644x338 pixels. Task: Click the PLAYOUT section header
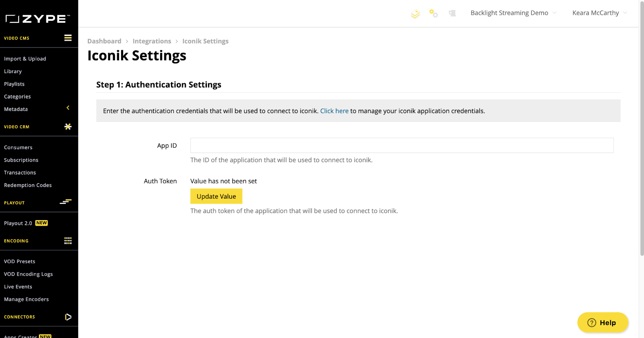coord(14,203)
